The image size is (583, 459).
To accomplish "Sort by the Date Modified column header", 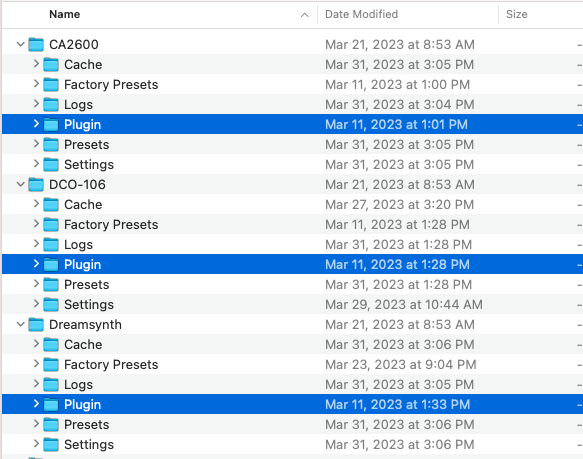I will 361,15.
